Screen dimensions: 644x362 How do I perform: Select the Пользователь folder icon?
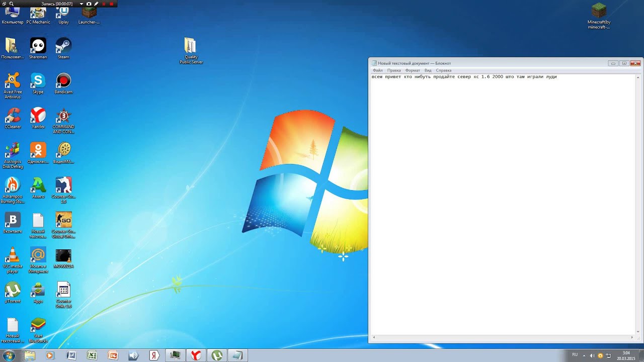[12, 48]
